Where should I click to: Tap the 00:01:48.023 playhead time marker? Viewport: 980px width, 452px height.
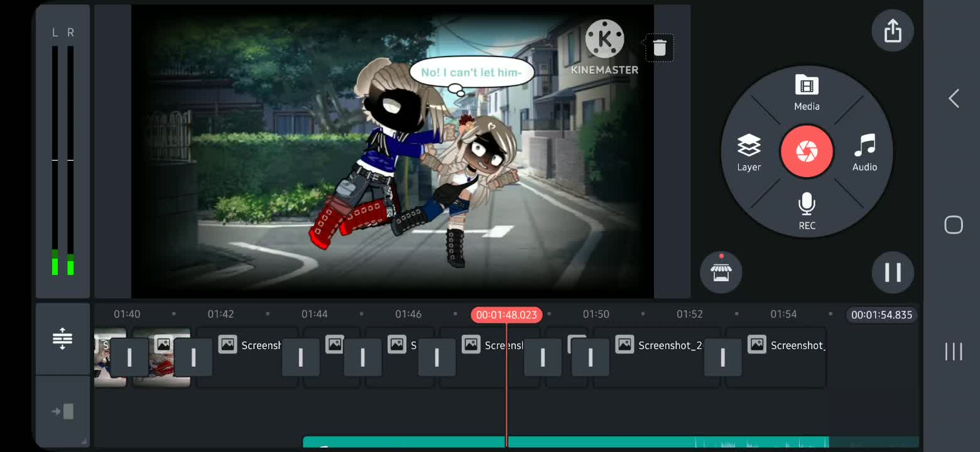pos(506,315)
